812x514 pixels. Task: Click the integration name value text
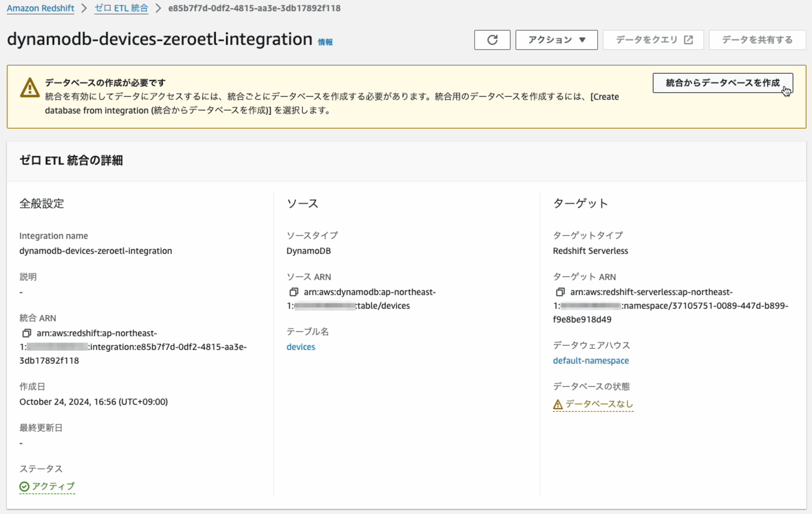[96, 251]
